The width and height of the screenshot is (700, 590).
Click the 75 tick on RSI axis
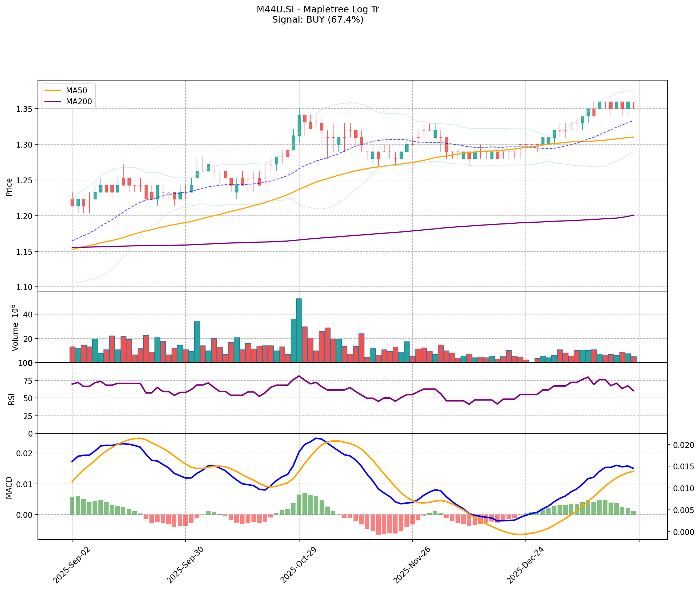pyautogui.click(x=28, y=381)
